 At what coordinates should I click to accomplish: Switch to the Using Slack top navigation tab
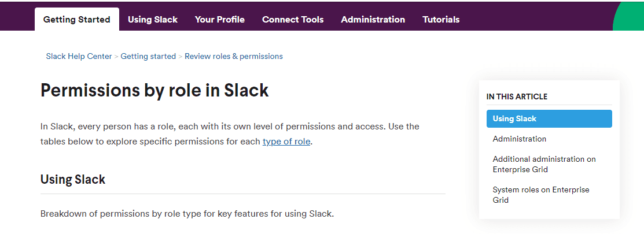coord(153,20)
